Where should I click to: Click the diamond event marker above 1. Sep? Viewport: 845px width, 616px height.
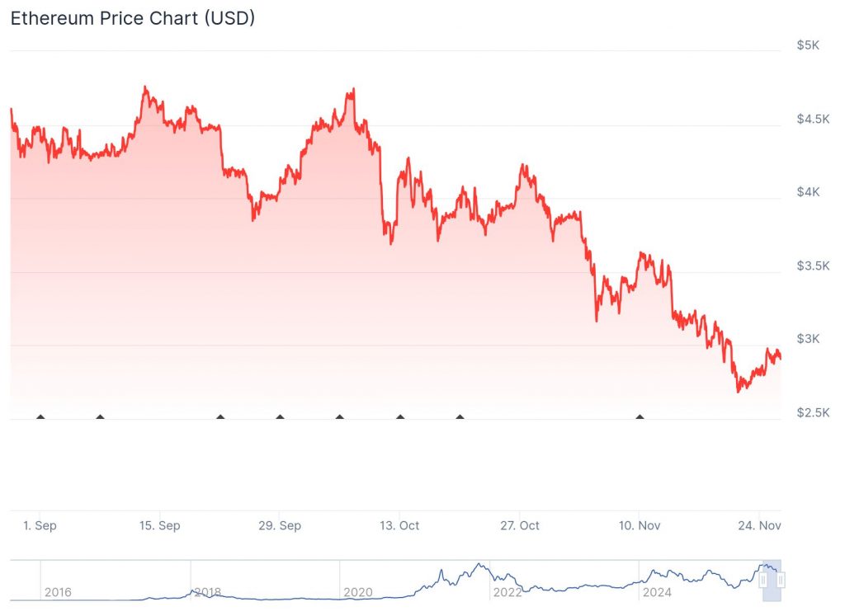(x=40, y=417)
